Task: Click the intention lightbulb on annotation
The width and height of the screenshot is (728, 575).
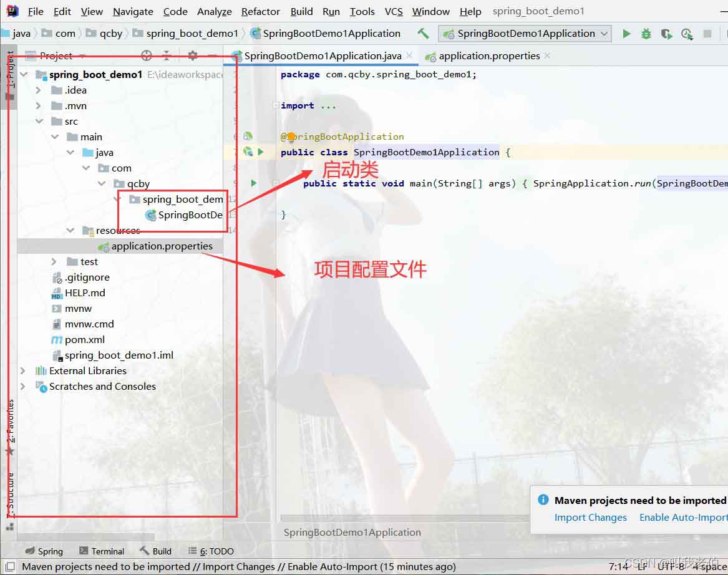Action: [x=291, y=137]
